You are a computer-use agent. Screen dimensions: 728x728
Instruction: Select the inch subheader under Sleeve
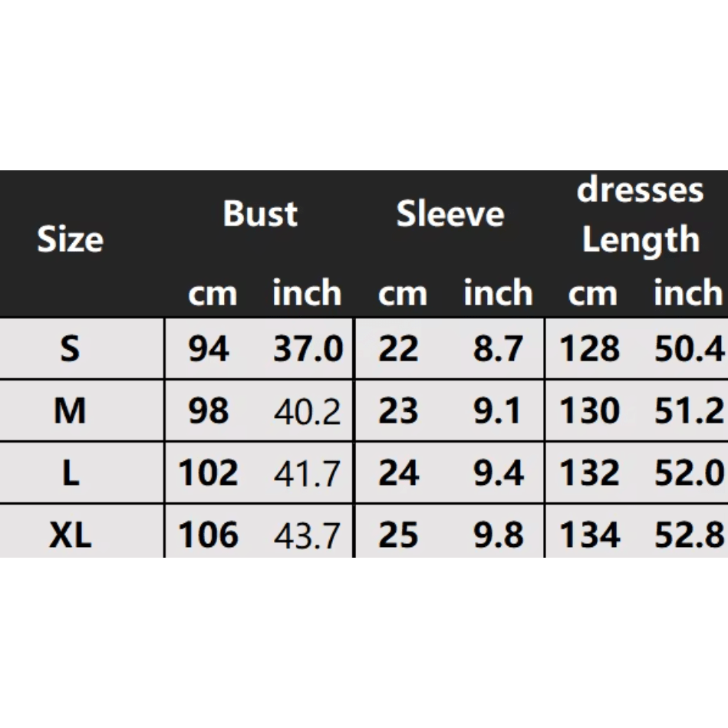(498, 294)
